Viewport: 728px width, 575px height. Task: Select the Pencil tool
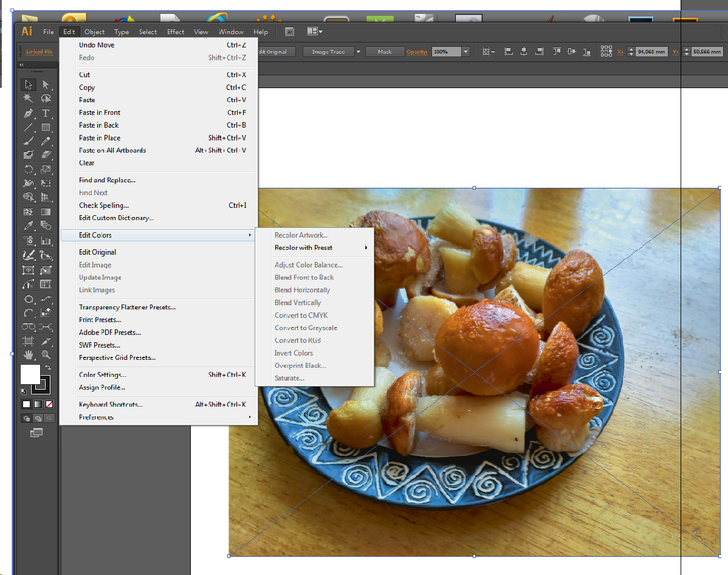[46, 141]
